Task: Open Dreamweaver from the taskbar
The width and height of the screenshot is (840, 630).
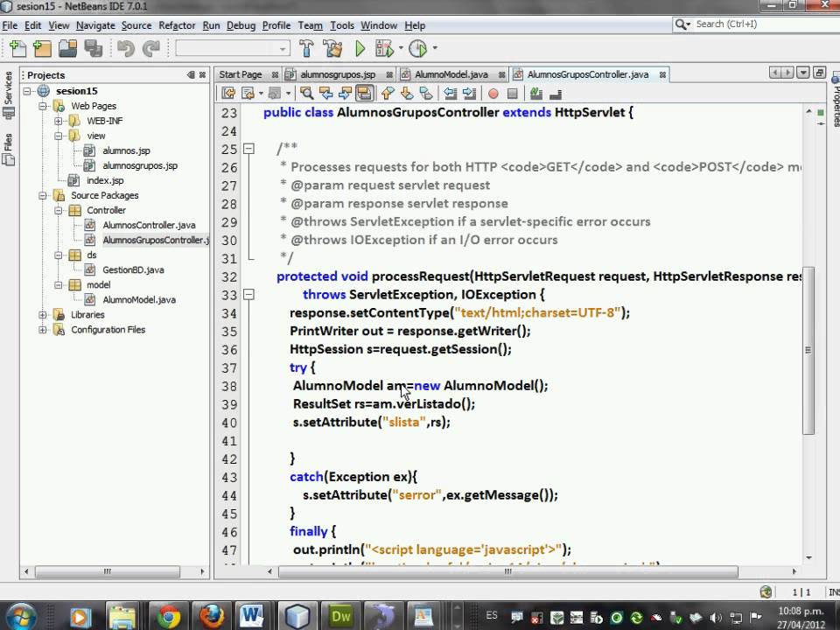Action: pyautogui.click(x=340, y=616)
